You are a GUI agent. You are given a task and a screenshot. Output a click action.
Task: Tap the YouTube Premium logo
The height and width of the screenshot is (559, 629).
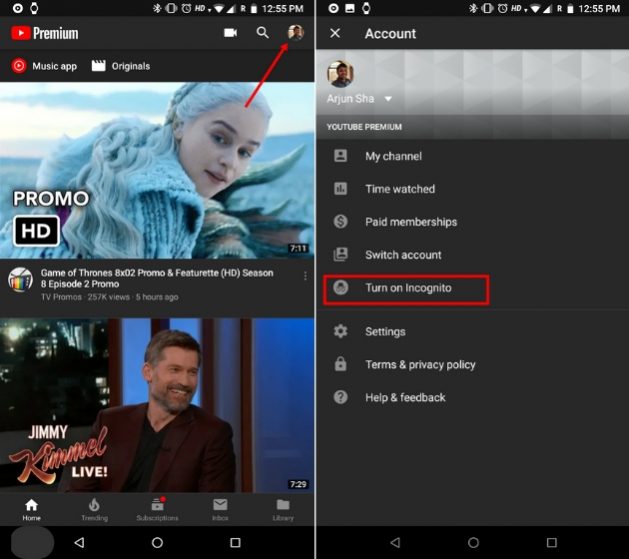45,33
